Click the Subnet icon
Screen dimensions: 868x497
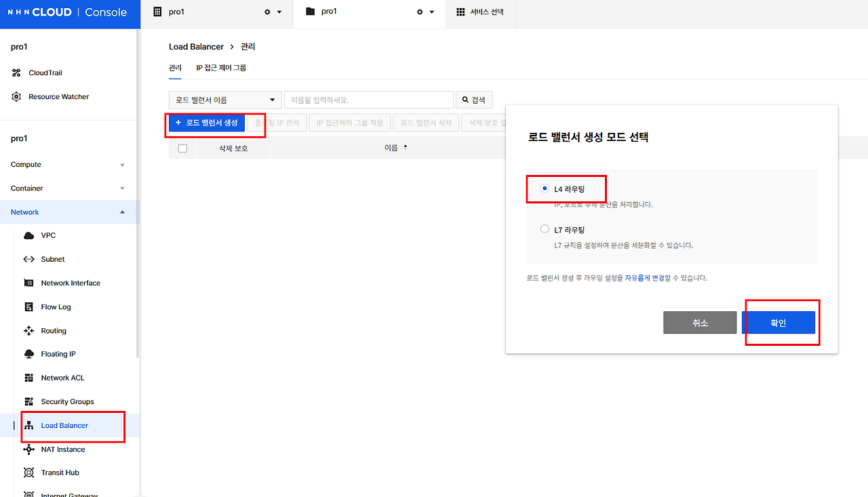pos(28,259)
